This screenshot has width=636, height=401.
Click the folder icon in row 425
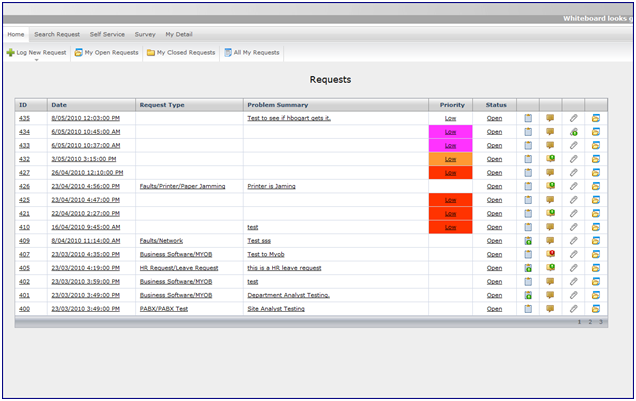click(595, 200)
